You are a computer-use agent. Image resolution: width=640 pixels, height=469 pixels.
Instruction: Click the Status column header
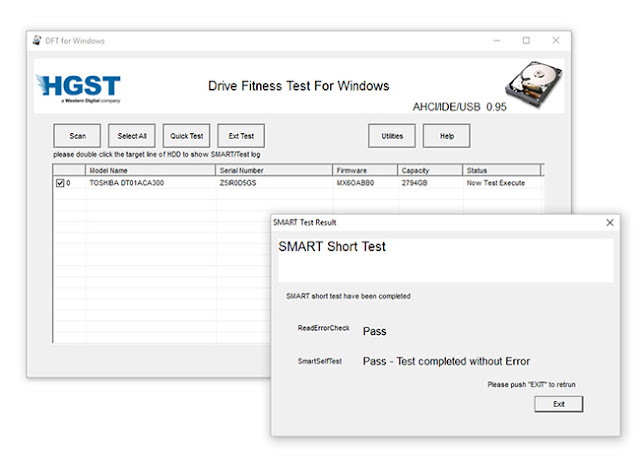[502, 170]
